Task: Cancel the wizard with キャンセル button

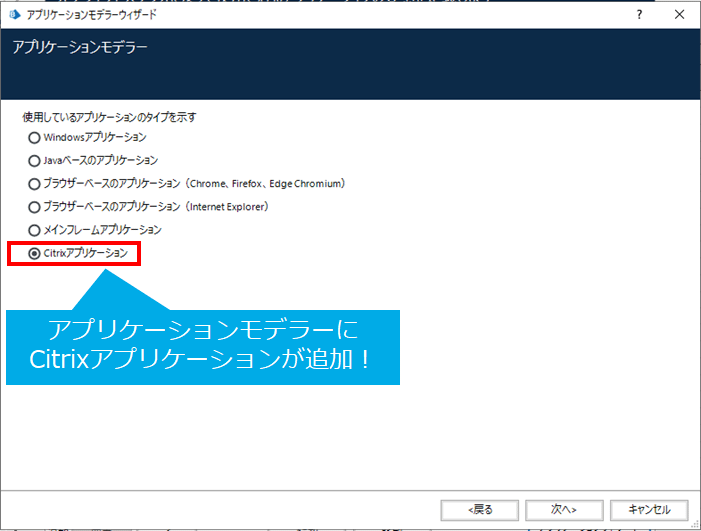Action: tap(649, 510)
